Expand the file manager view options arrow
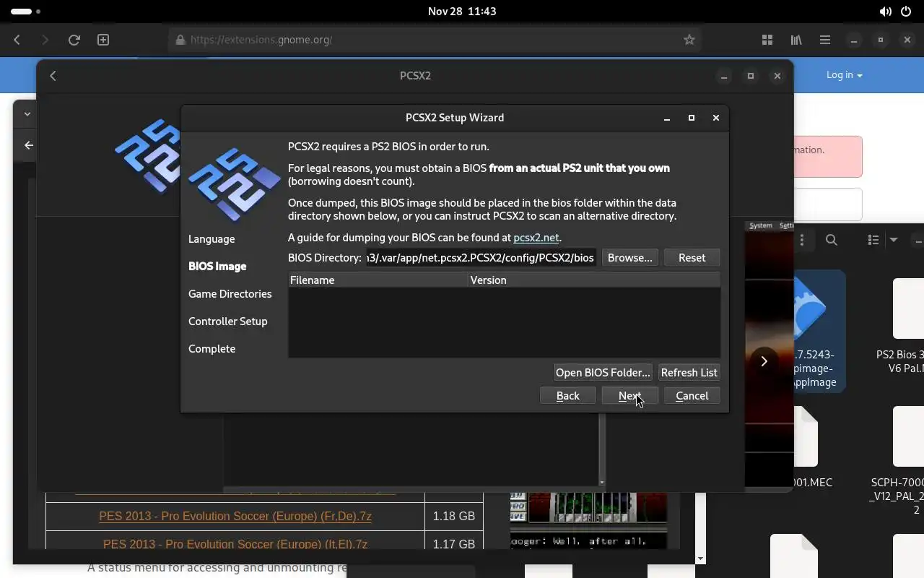The height and width of the screenshot is (578, 924). pos(894,240)
